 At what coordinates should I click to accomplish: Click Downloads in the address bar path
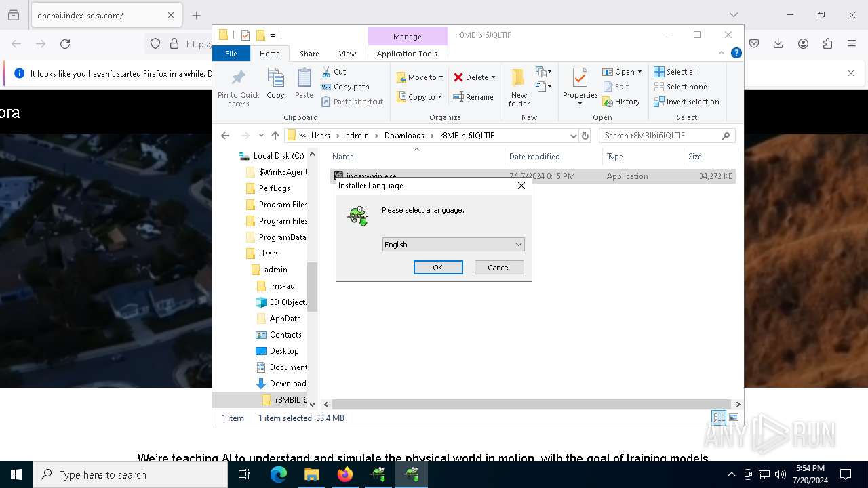point(404,136)
